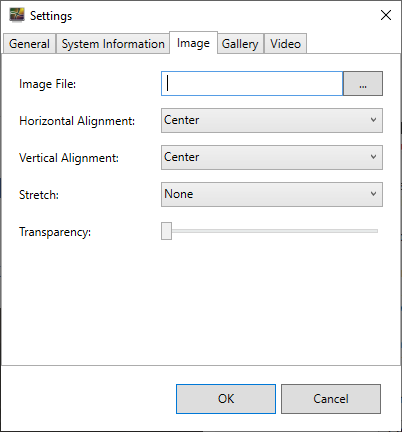Dismiss dialog with Cancel button
402x432 pixels.
(331, 399)
